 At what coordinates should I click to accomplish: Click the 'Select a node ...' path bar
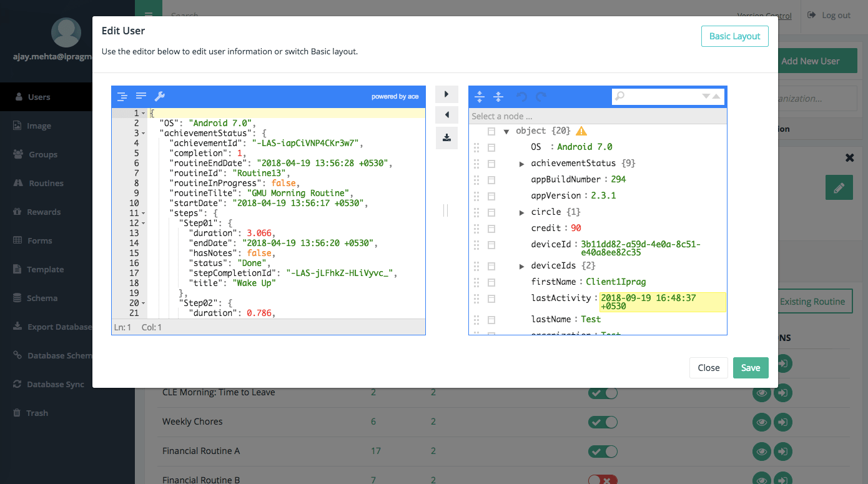point(598,116)
